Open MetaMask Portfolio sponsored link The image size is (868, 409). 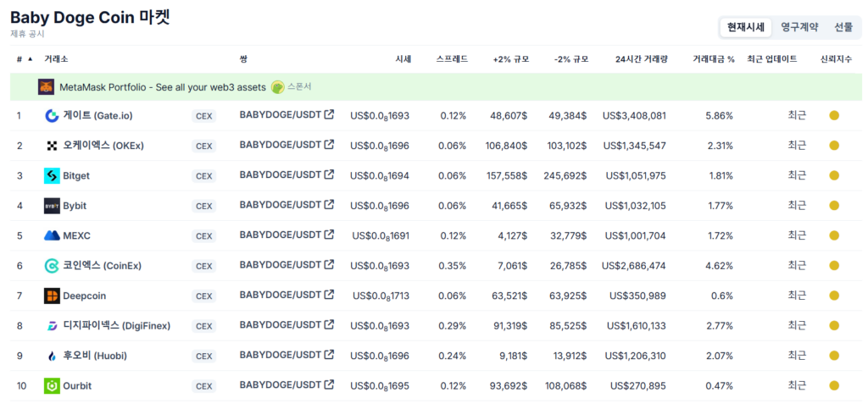[x=164, y=86]
